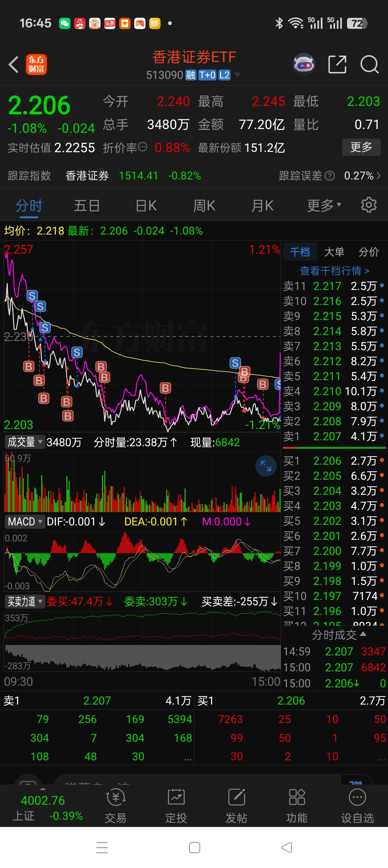The width and height of the screenshot is (388, 868).
Task: Tap the 最新份额 151.2亿 value
Action: 265,147
